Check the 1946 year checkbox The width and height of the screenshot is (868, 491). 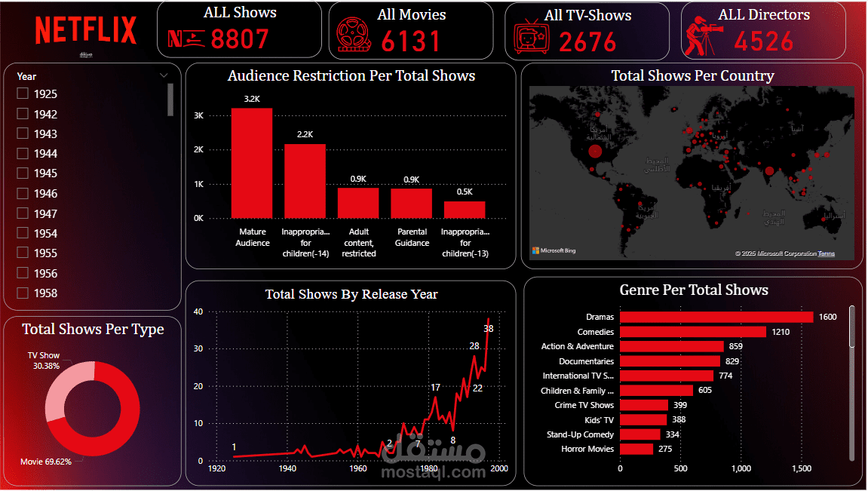pos(23,193)
